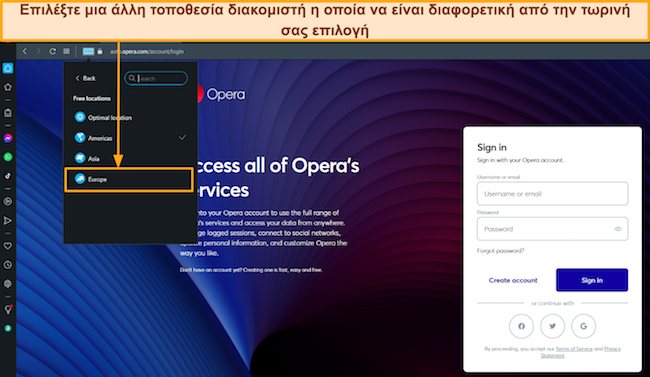The width and height of the screenshot is (650, 377).
Task: Click the browser forward arrow
Action: (x=39, y=51)
